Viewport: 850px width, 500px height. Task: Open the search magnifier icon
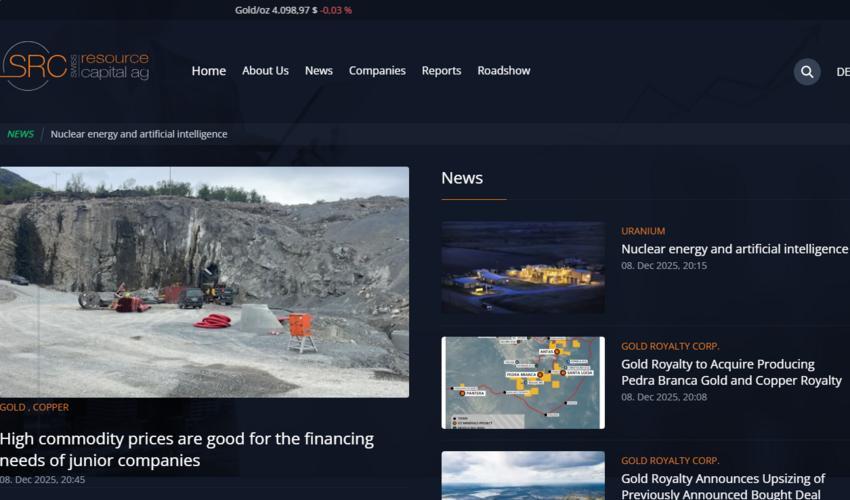tap(807, 72)
